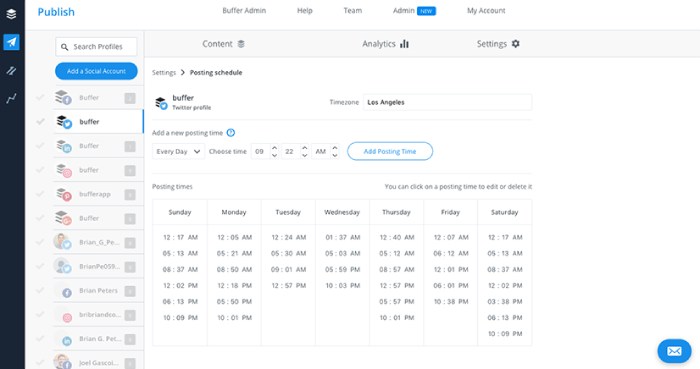Toggle checkmark beside buffer Twitter profile
700x369 pixels.
(x=40, y=121)
